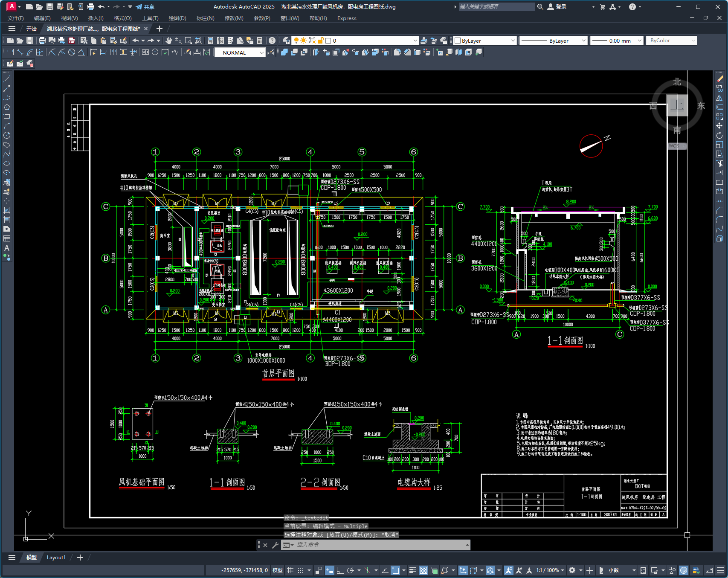
Task: Open the 绘图(D) menu
Action: pyautogui.click(x=177, y=18)
